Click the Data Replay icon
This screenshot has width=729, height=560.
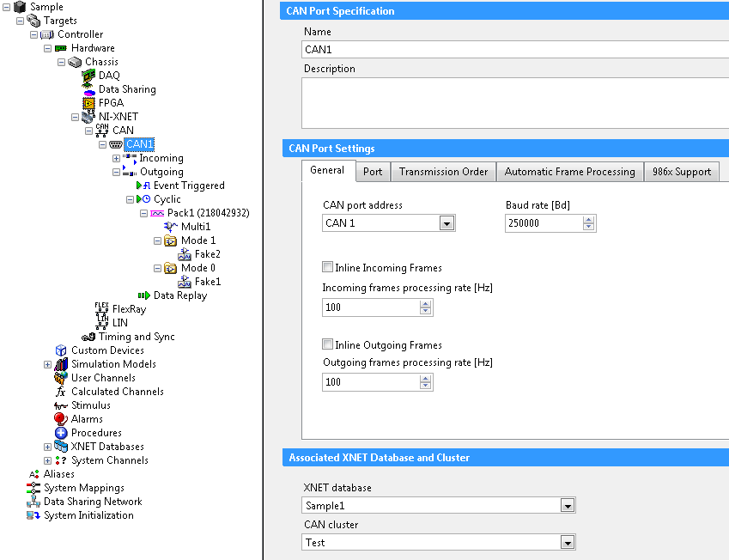tap(143, 295)
